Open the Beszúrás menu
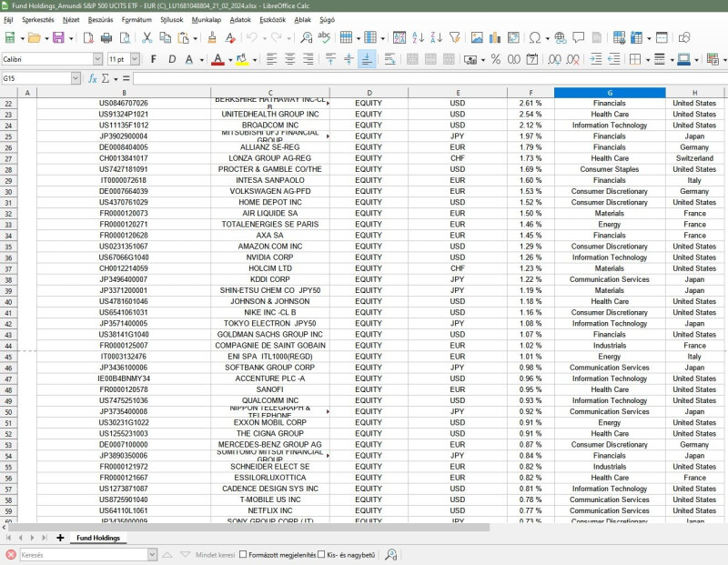Screen dimensions: 728x565 tap(100, 20)
